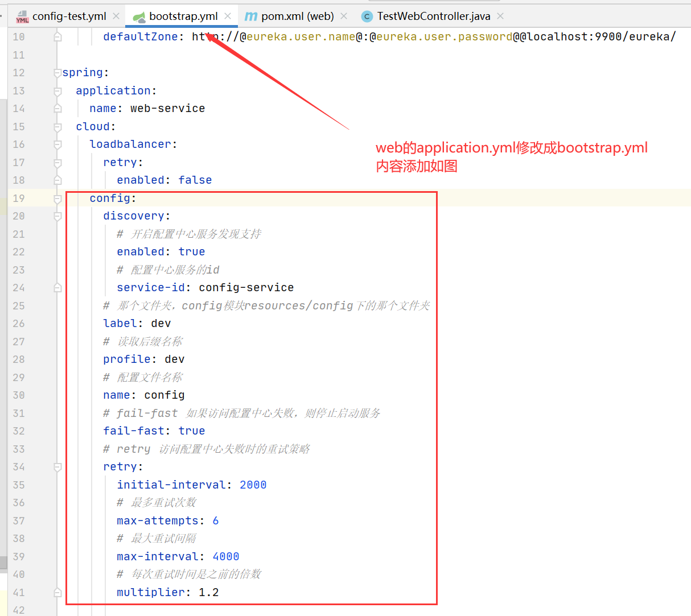
Task: Click the '# retry 访问配置中心失败时的重试策略' comment
Action: coord(207,449)
